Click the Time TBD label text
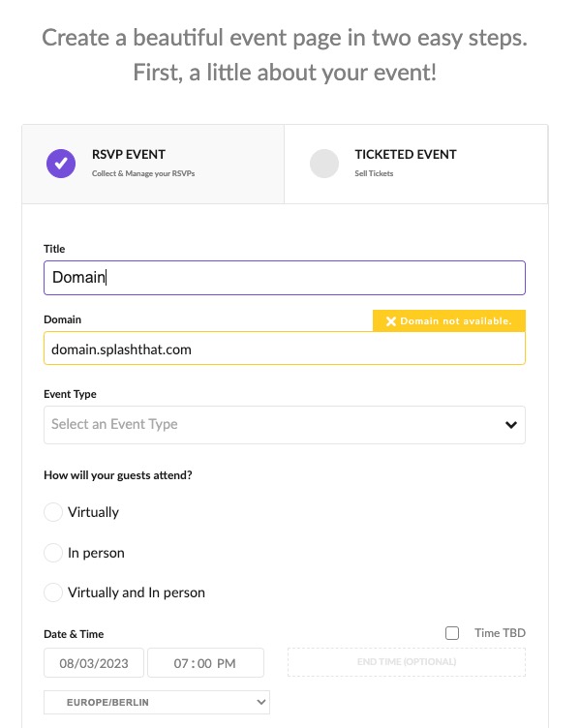 coord(500,633)
